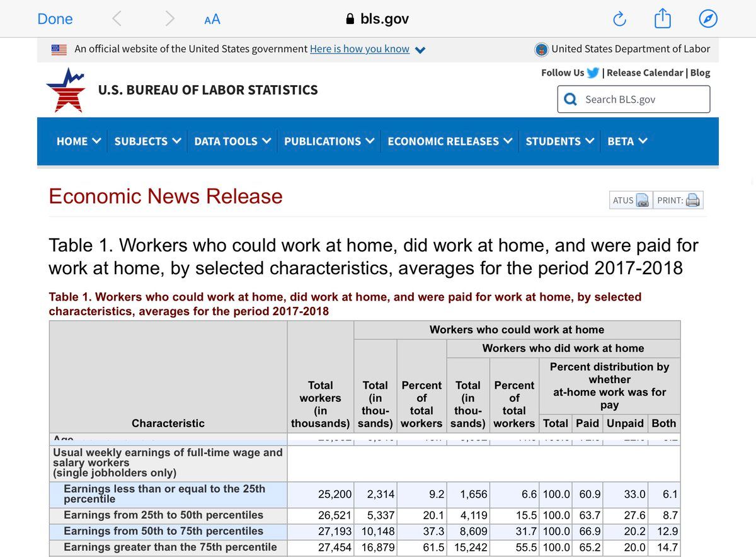Click the BLS star logo
The height and width of the screenshot is (557, 756).
click(66, 90)
